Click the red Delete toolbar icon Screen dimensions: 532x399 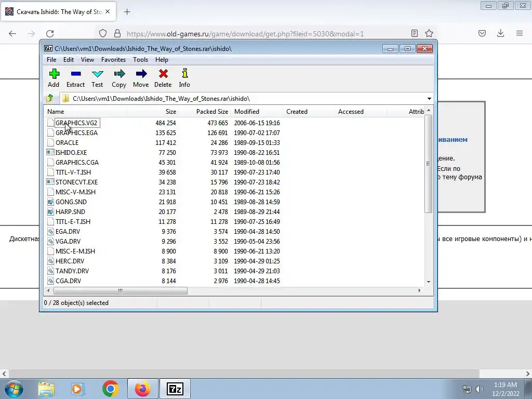pyautogui.click(x=163, y=78)
